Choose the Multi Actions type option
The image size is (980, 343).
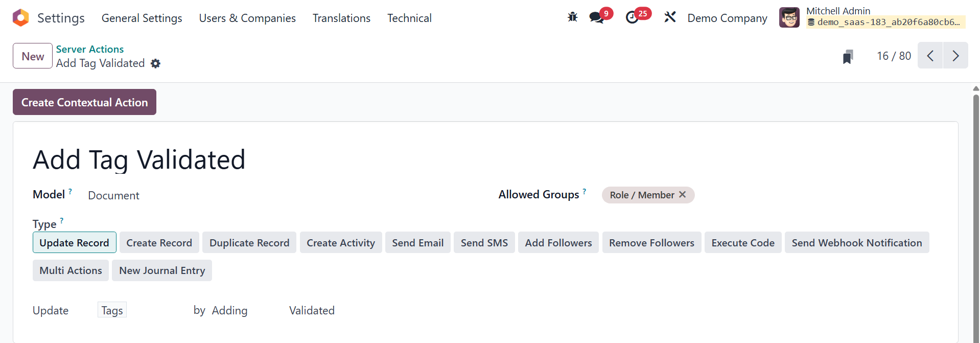pos(71,270)
